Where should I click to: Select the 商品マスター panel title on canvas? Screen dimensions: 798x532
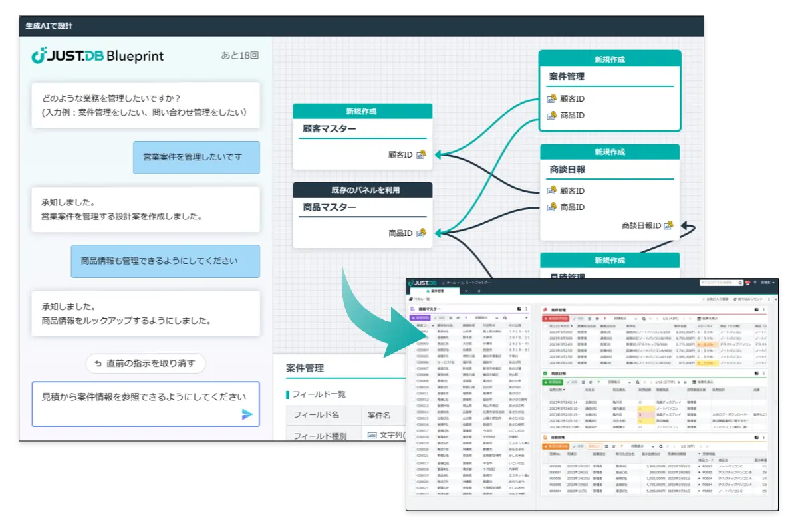330,207
